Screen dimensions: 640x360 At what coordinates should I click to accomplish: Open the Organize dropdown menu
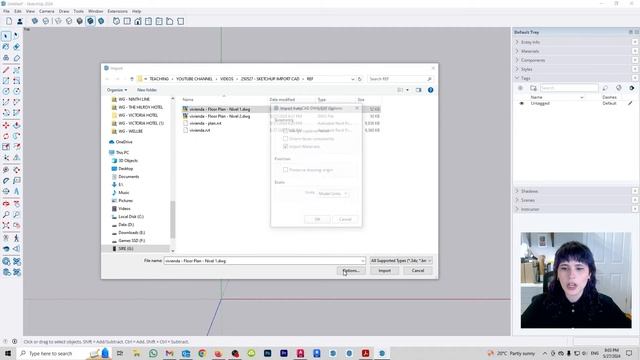[x=117, y=90]
